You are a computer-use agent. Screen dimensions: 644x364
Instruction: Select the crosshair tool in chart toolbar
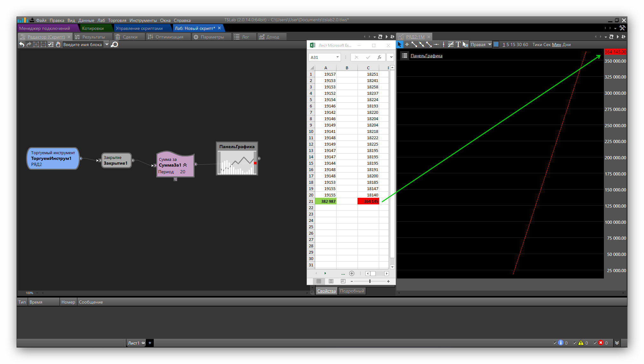click(407, 45)
